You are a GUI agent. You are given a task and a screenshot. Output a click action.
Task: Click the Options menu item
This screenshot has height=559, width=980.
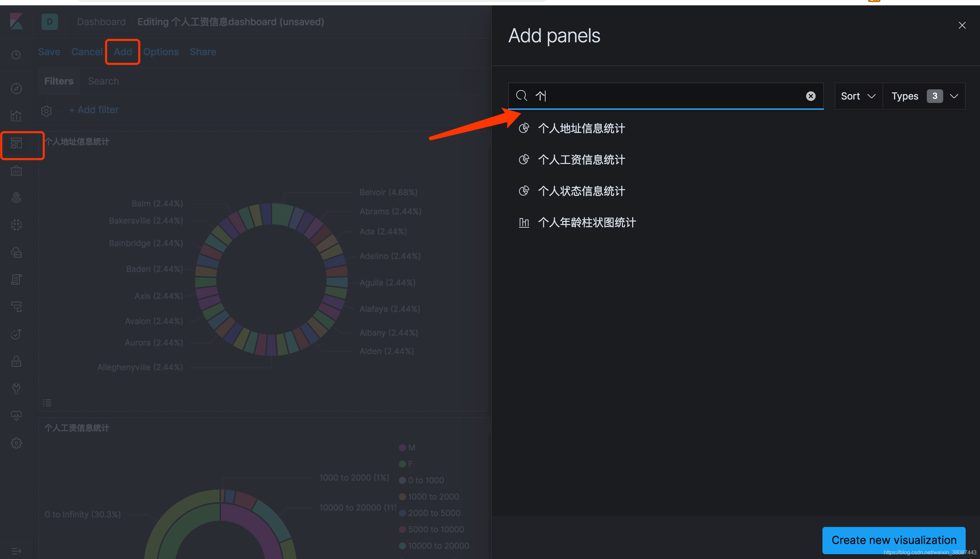(x=161, y=52)
